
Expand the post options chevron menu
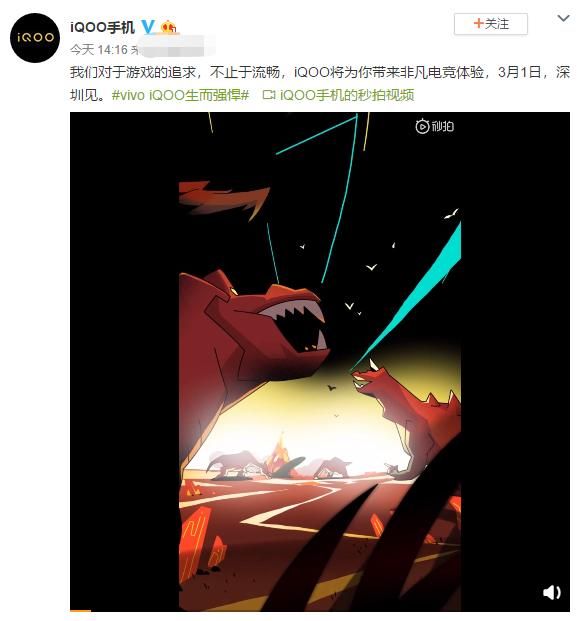point(563,18)
